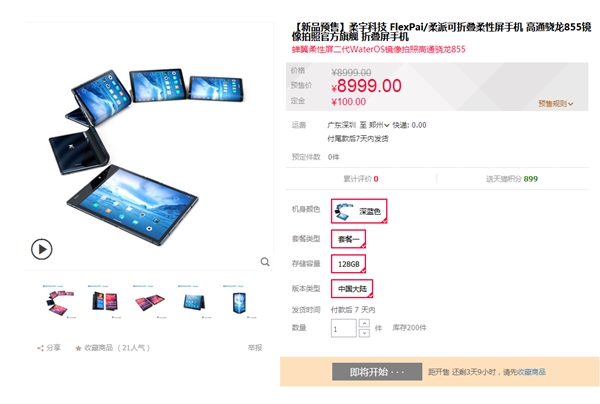Click the 即将开始 button
Screen dimensions: 600x404
[377, 372]
